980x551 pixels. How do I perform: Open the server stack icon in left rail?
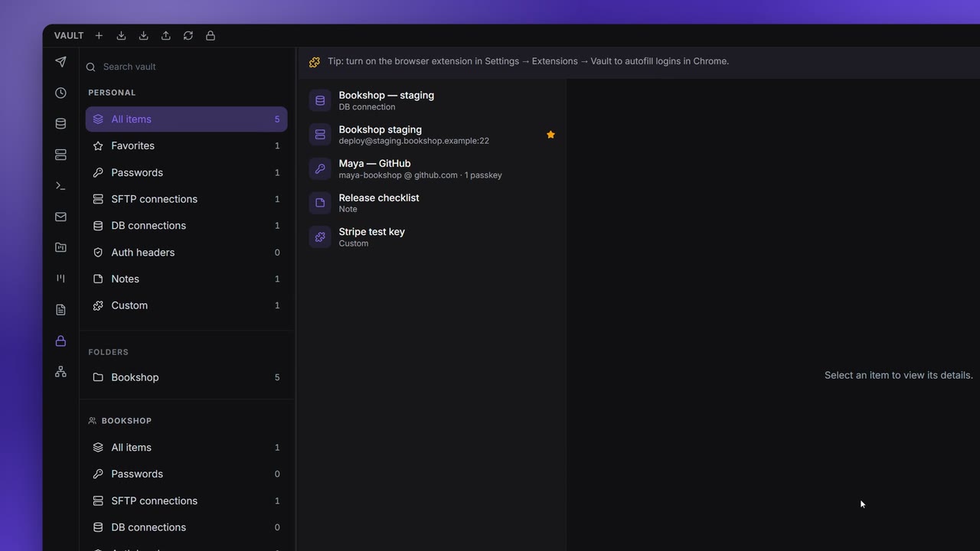coord(60,155)
